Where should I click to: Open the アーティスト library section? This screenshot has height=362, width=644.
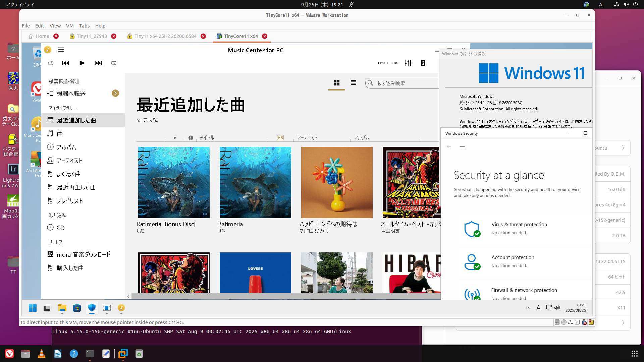click(69, 161)
